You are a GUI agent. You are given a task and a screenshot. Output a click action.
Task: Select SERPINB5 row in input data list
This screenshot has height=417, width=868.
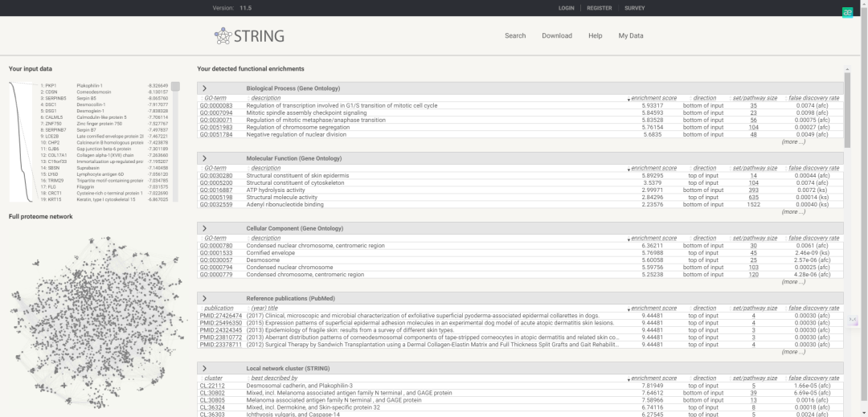pyautogui.click(x=104, y=98)
